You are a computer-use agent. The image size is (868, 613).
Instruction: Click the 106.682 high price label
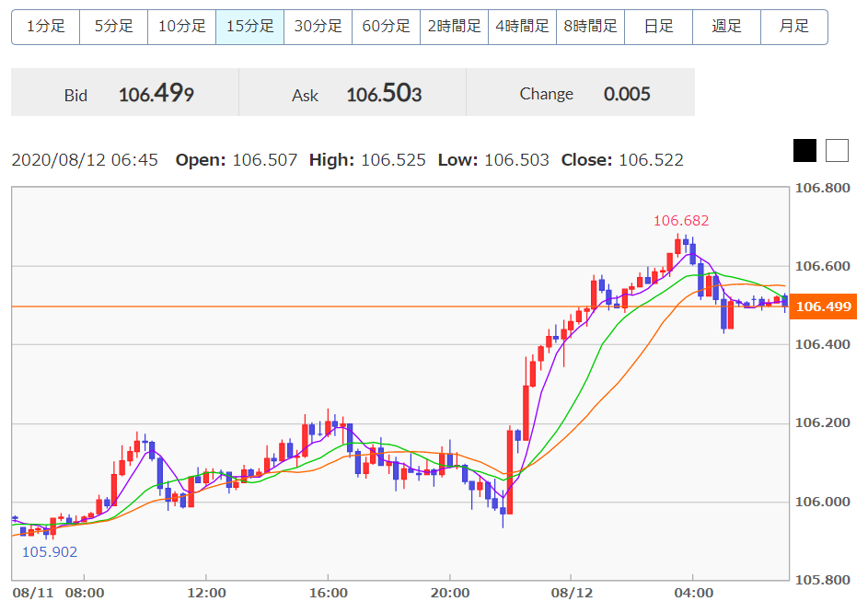point(681,221)
